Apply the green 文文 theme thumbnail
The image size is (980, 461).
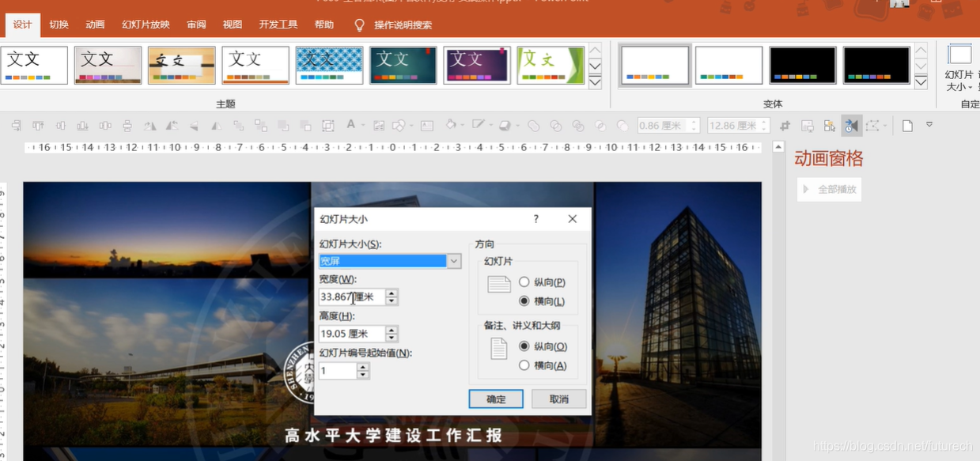(x=551, y=65)
